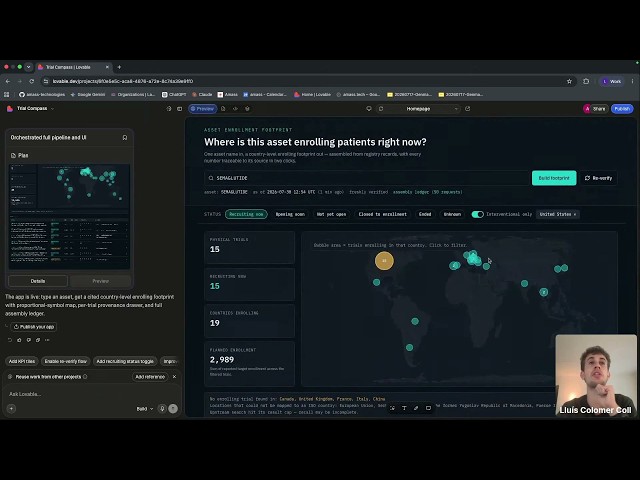Select the Details tab on plan card
The image size is (640, 480).
[x=38, y=281]
